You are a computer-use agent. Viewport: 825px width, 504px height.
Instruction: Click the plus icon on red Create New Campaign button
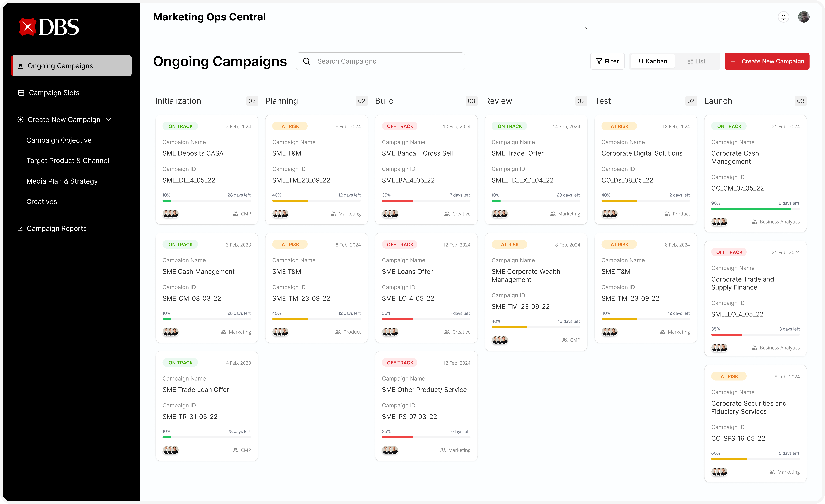(x=733, y=61)
